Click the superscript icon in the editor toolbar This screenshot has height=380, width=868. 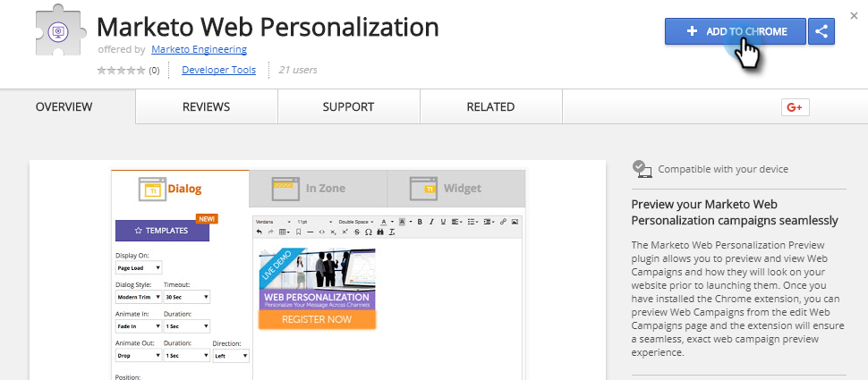point(345,232)
